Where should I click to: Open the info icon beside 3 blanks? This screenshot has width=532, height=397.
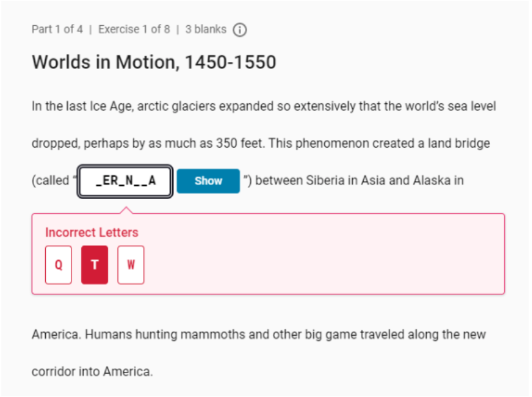pyautogui.click(x=239, y=30)
